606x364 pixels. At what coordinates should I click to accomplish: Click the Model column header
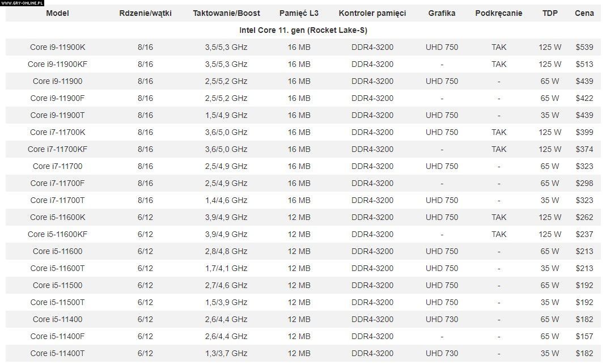coord(57,13)
